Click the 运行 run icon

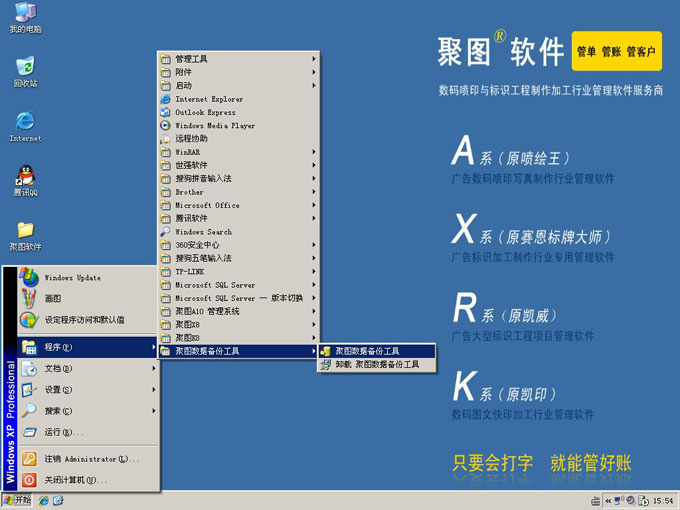pos(29,432)
